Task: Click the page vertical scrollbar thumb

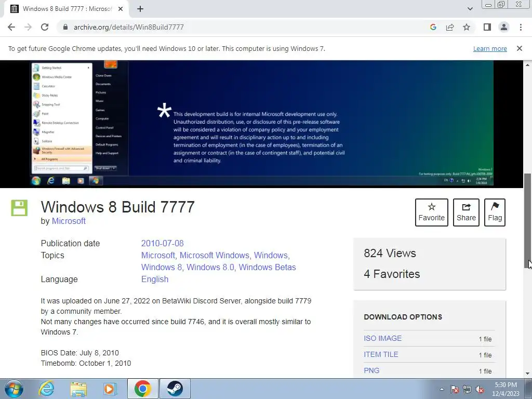Action: coord(528,220)
